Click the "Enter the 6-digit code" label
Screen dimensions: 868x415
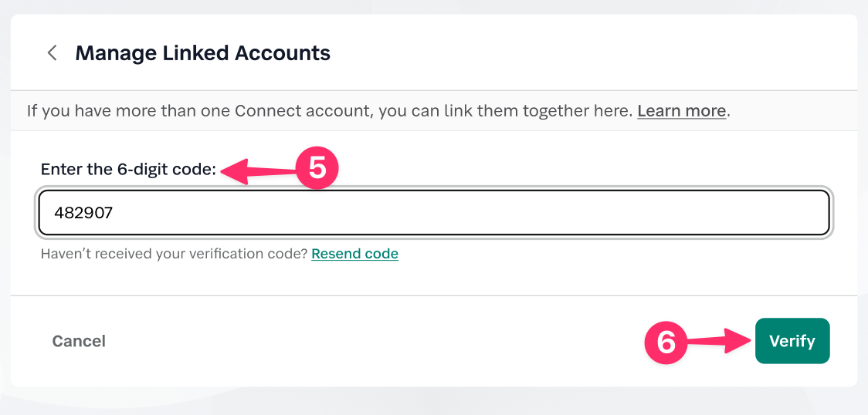point(128,170)
